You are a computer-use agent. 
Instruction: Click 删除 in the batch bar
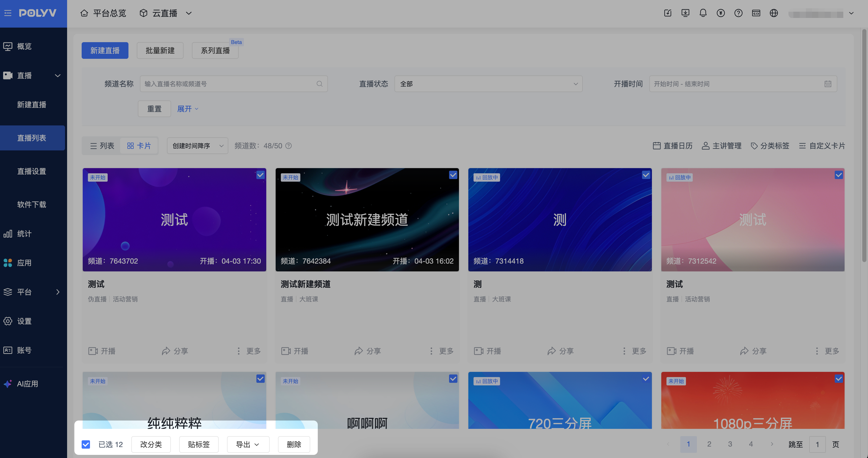tap(294, 444)
